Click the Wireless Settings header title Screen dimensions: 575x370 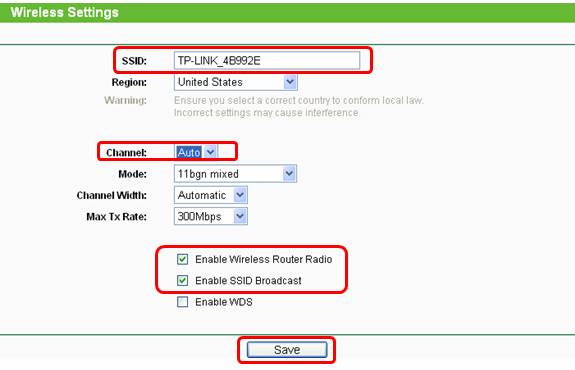(65, 12)
